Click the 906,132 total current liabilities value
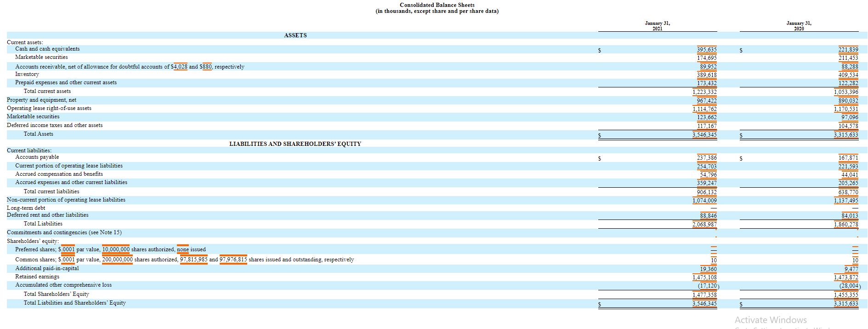The height and width of the screenshot is (329, 868). click(x=707, y=192)
